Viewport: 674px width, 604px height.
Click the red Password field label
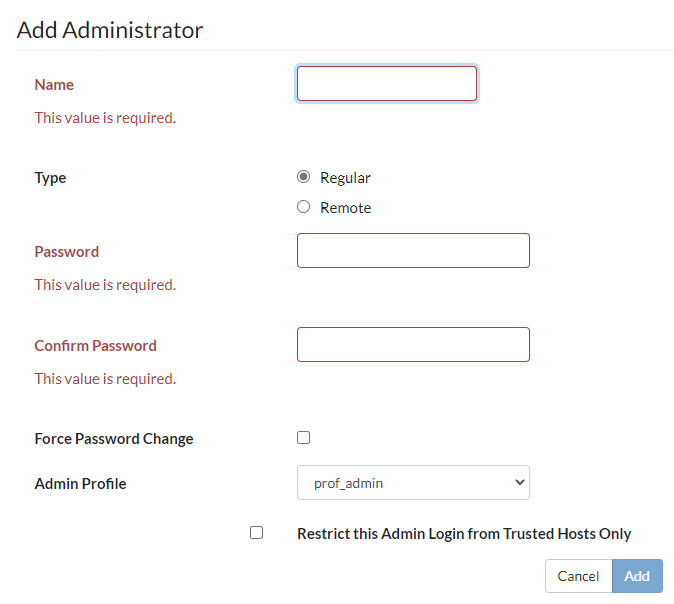(x=67, y=252)
